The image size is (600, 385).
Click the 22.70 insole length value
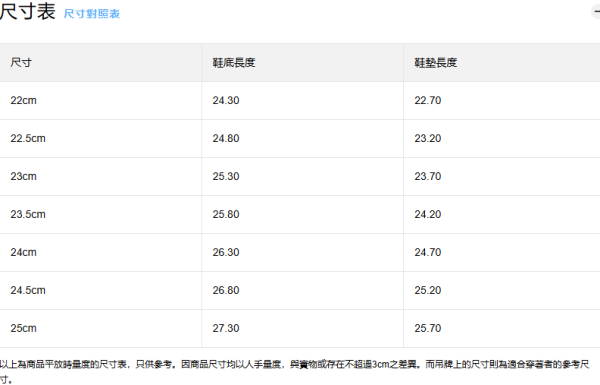click(x=428, y=100)
